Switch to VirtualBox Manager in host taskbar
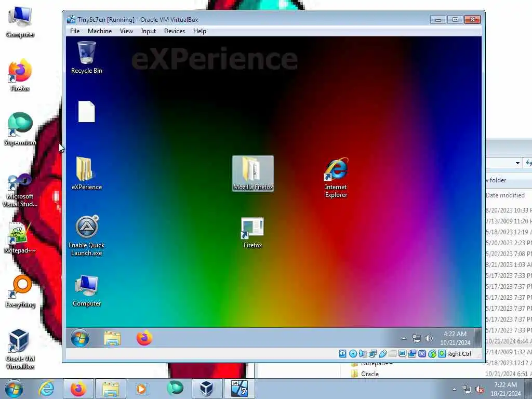Screen dimensions: 532x399 coord(207,389)
